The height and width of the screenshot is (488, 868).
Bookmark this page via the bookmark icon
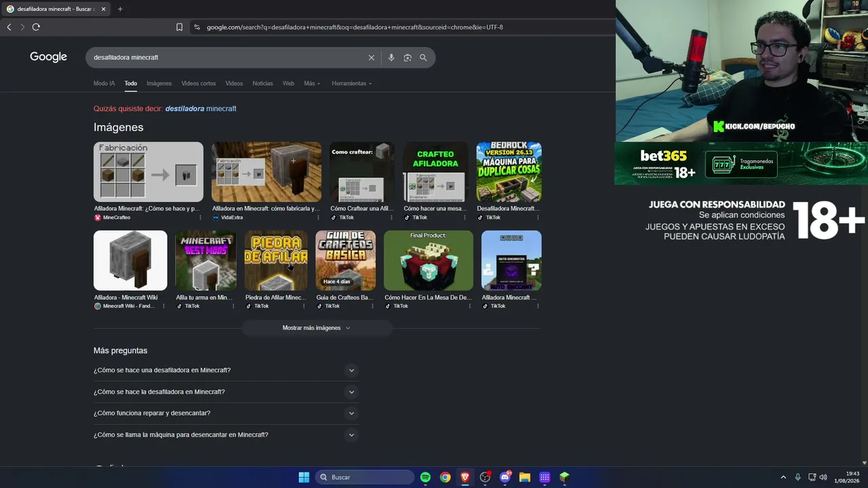tap(179, 27)
